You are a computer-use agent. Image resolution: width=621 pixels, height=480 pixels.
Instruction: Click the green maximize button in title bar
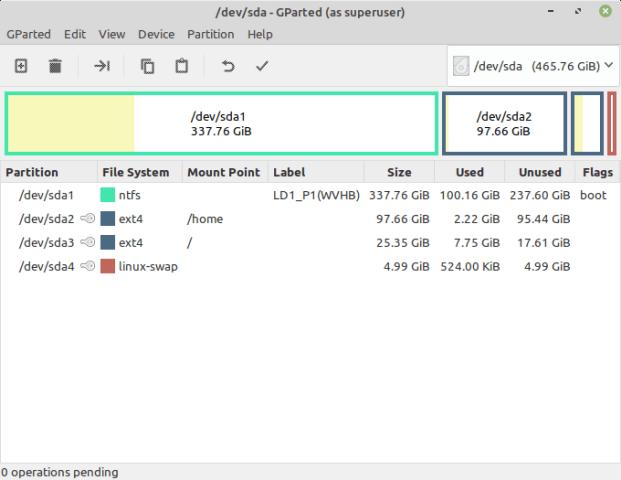[605, 11]
